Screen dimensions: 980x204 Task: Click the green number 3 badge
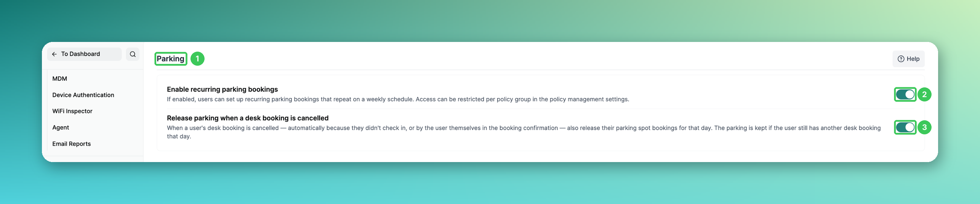coord(924,127)
